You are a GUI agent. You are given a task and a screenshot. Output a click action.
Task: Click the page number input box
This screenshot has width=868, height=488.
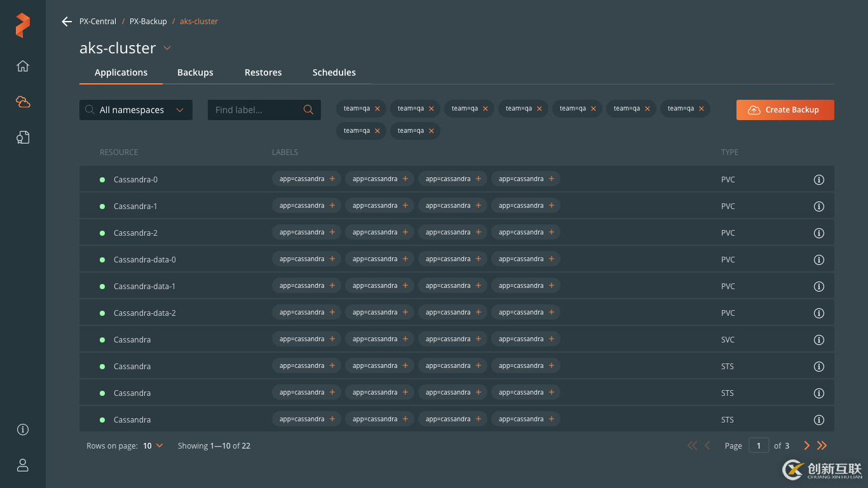[759, 446]
